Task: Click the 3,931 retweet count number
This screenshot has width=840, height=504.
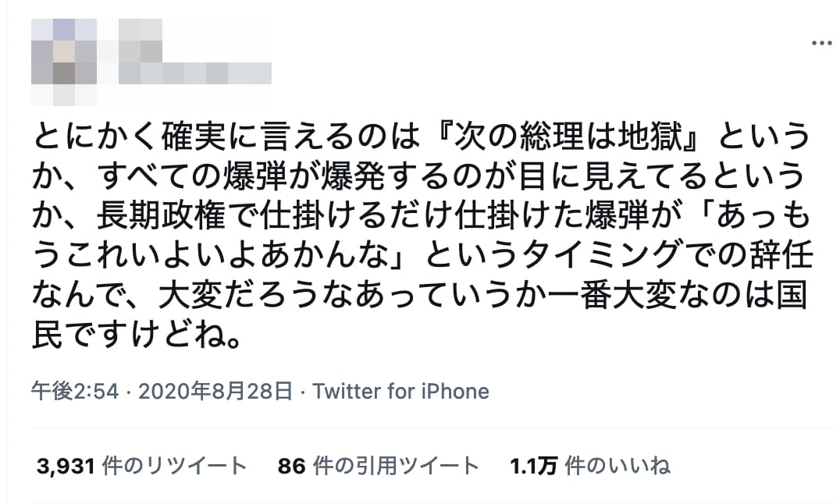Action: (x=66, y=467)
